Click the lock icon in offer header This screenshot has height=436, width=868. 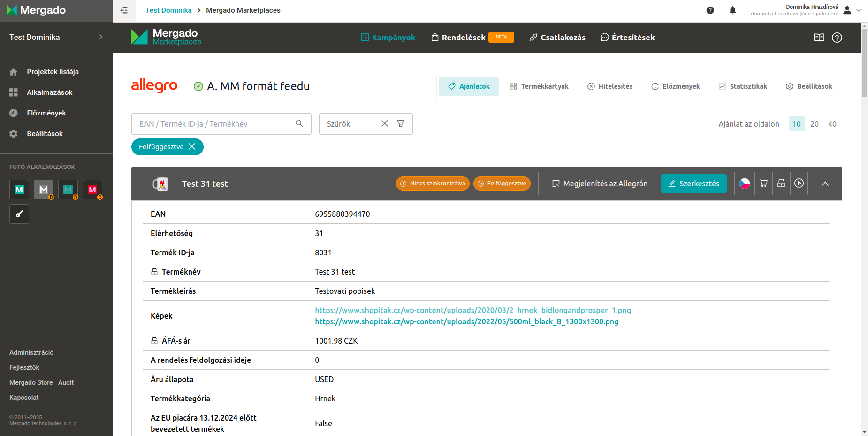pyautogui.click(x=781, y=184)
